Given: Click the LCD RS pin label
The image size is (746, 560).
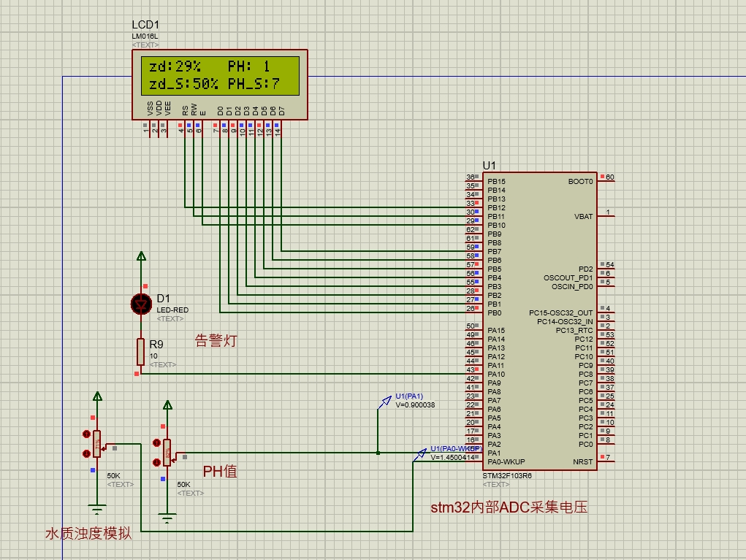Looking at the screenshot, I should click(185, 111).
